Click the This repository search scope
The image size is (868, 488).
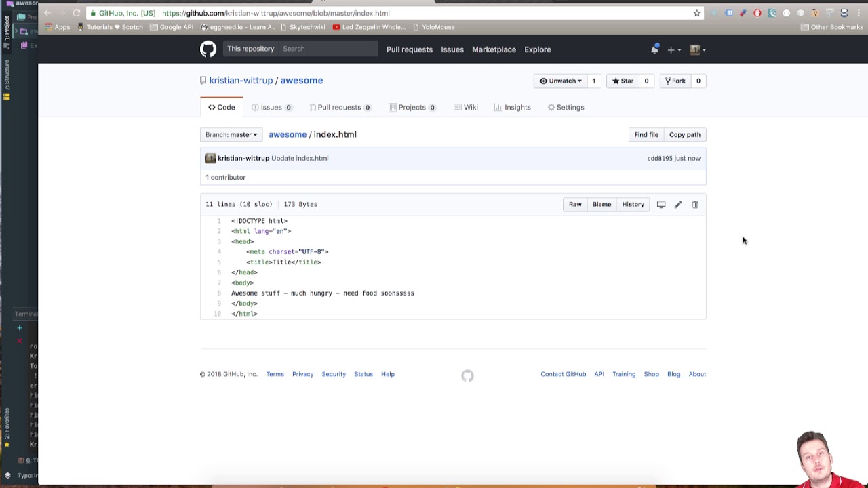[250, 49]
